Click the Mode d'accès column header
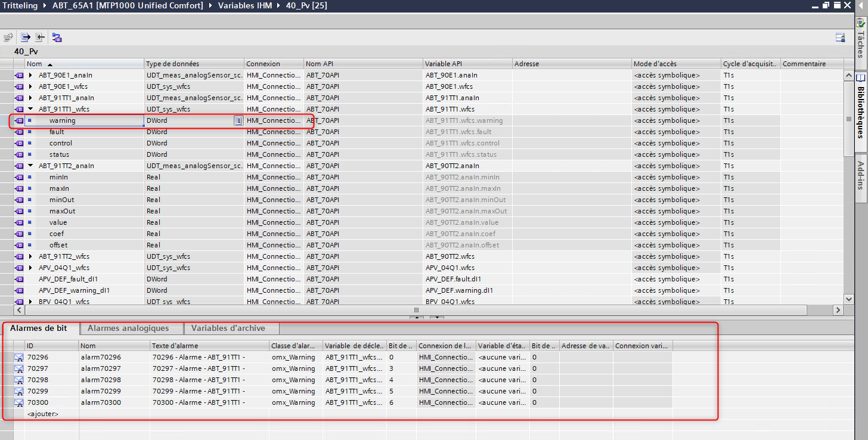Screen dimensions: 868x440 677,64
